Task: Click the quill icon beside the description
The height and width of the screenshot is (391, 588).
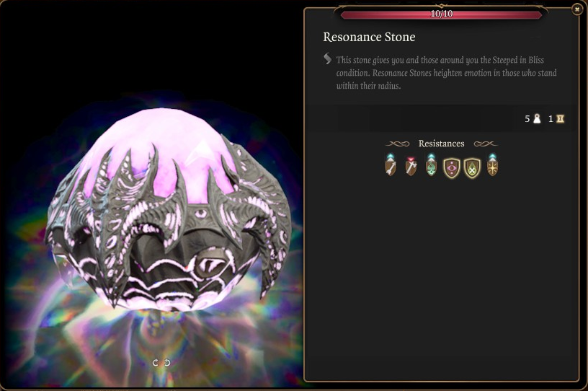Action: (x=327, y=58)
